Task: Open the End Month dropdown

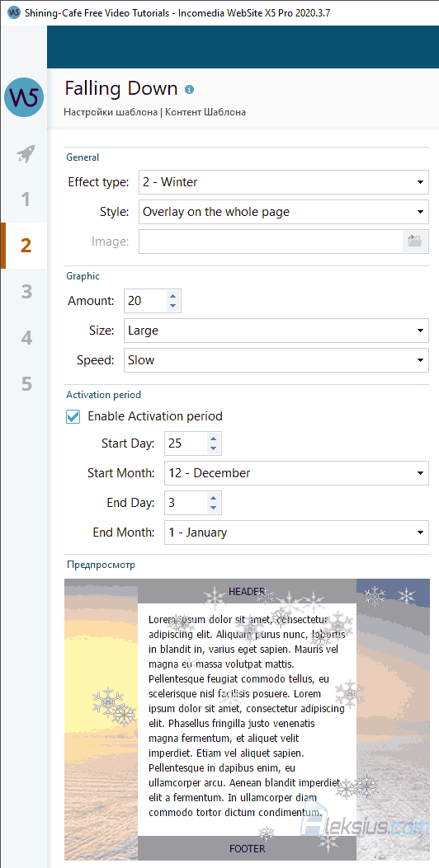Action: 296,533
